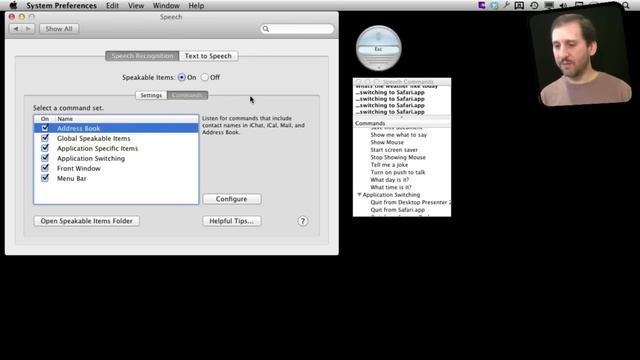Click the magnifier in search field
This screenshot has height=360, width=640.
[266, 29]
